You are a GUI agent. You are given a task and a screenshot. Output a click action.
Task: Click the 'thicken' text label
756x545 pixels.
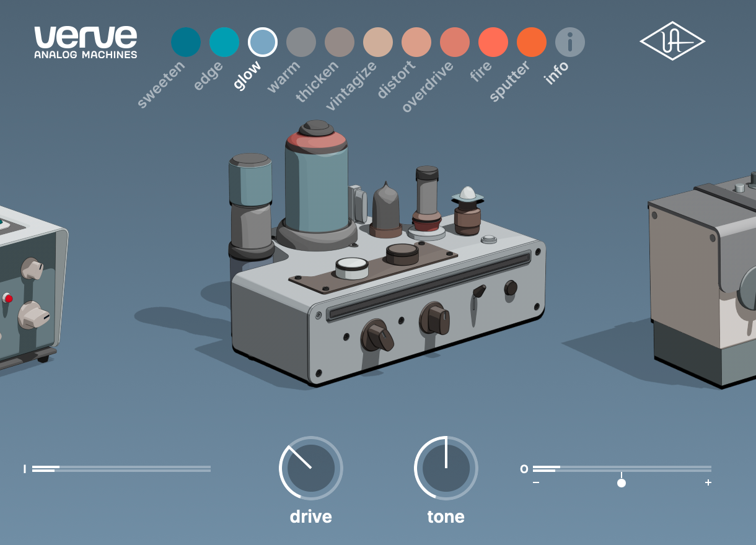[317, 82]
